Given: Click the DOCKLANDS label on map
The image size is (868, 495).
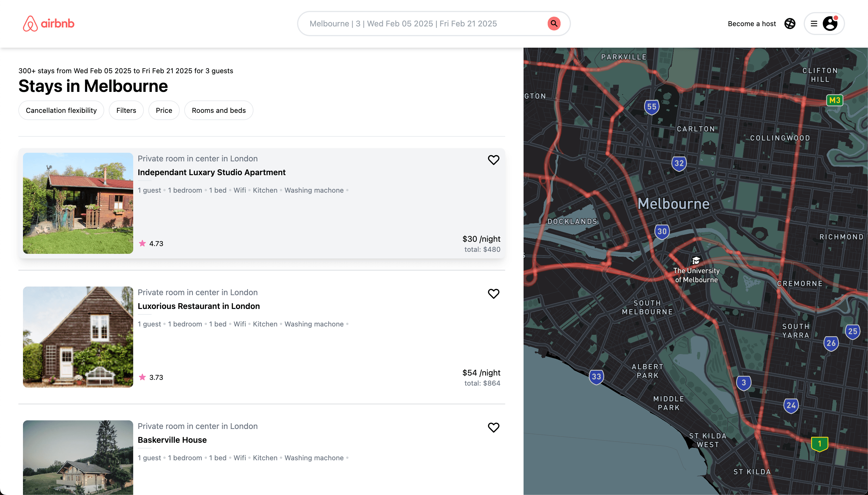Looking at the screenshot, I should 572,222.
